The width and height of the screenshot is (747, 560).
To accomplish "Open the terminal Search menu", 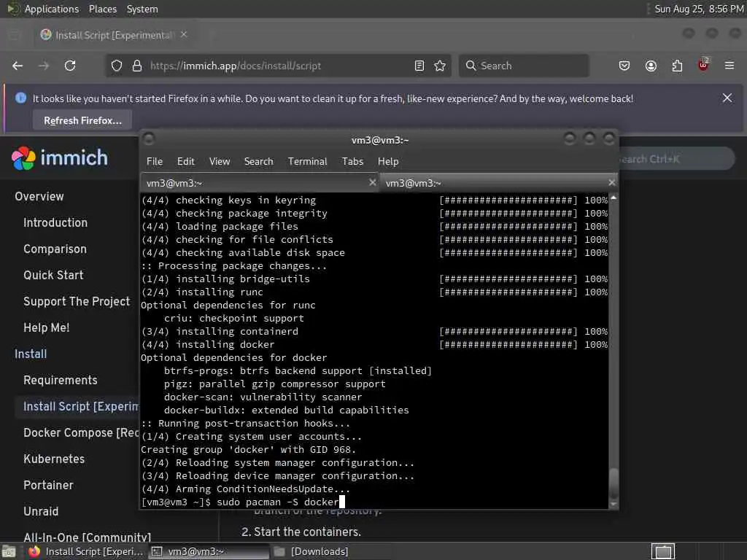I will point(259,161).
